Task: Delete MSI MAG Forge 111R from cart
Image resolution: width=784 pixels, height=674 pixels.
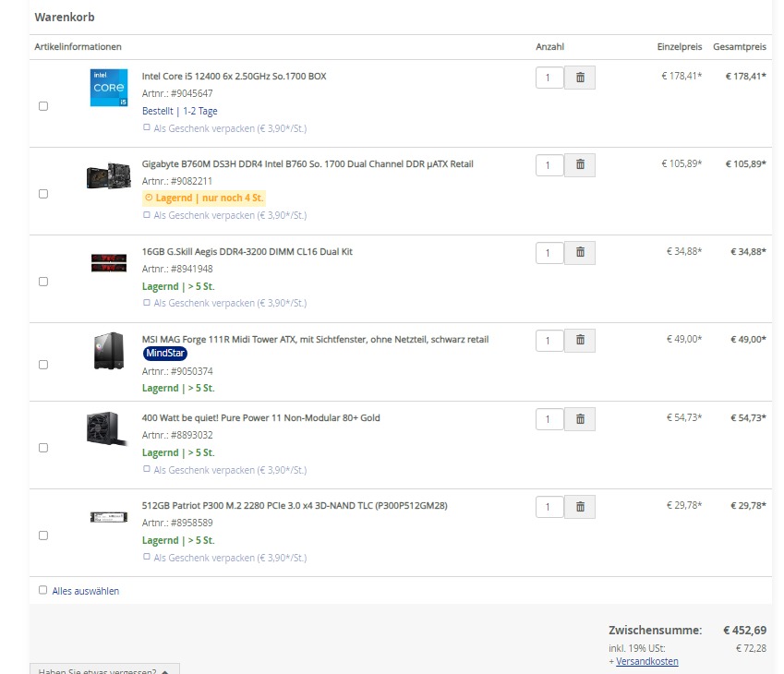Action: (x=580, y=340)
